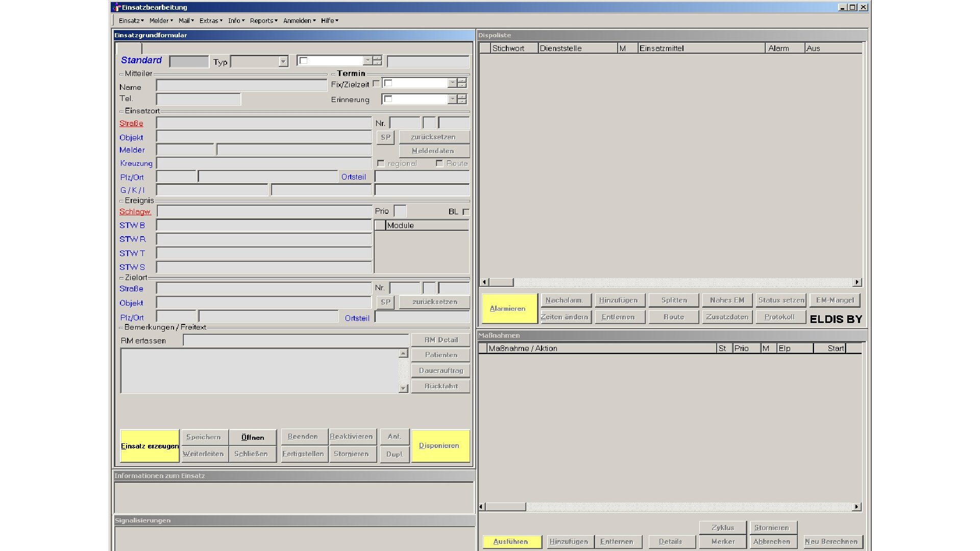Open the Einsatz menu

coord(131,20)
